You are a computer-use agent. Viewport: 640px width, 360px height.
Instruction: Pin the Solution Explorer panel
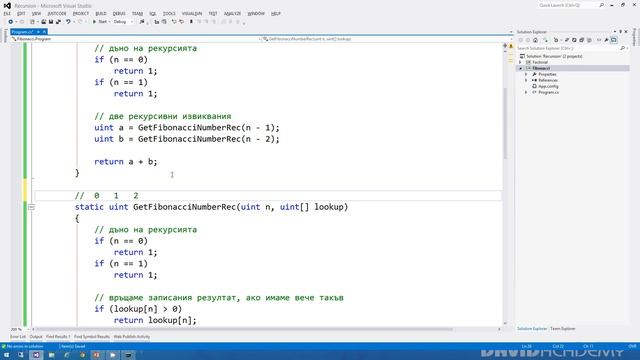coord(620,31)
